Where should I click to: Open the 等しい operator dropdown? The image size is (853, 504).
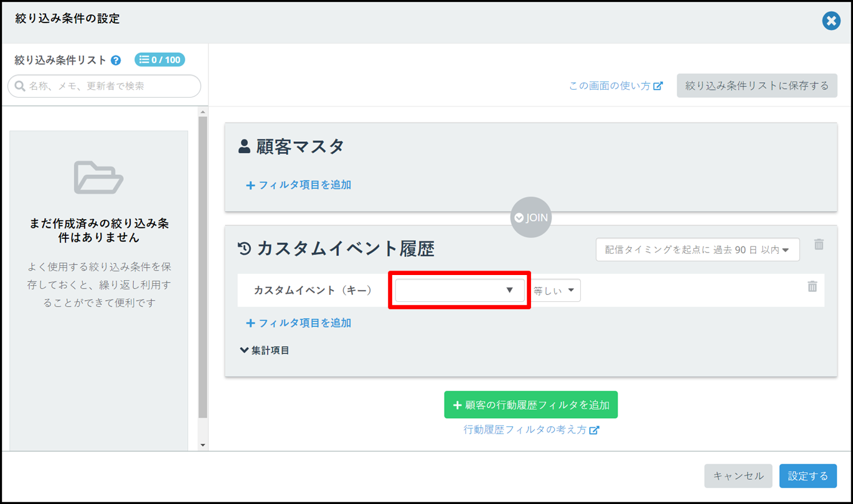555,291
